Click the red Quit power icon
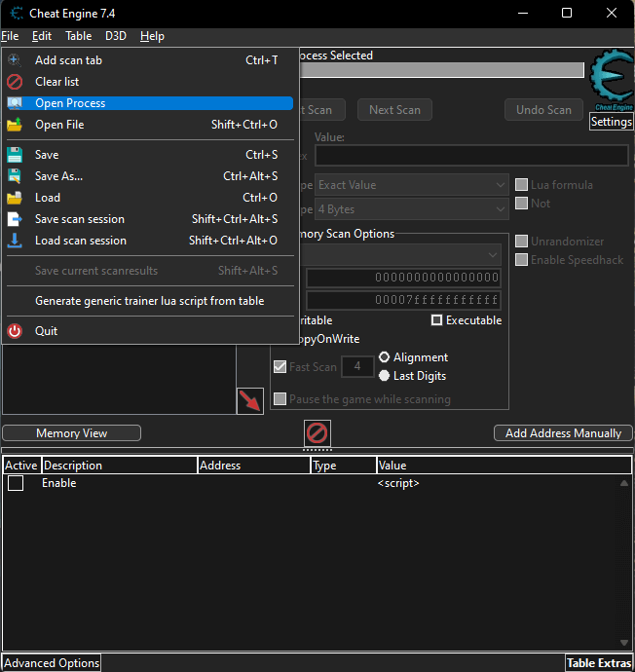This screenshot has width=635, height=672. (x=15, y=331)
